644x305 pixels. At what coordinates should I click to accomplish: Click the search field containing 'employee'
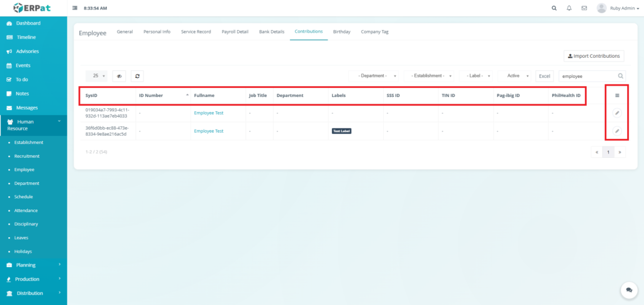click(587, 75)
